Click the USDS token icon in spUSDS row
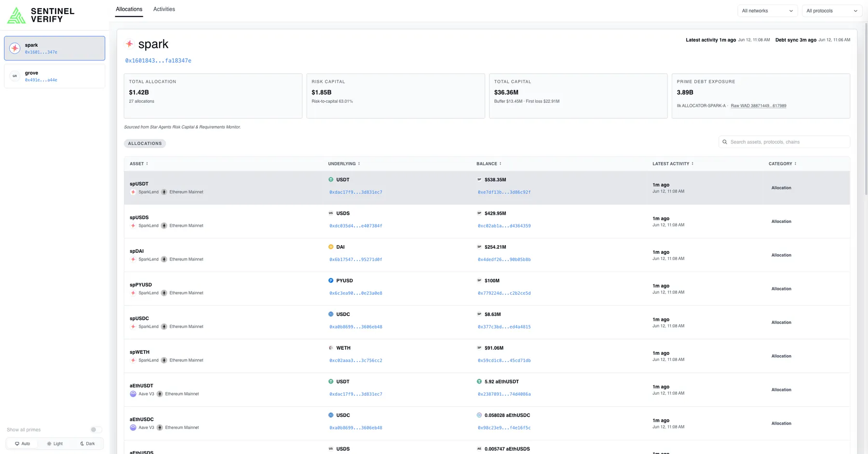 [331, 213]
